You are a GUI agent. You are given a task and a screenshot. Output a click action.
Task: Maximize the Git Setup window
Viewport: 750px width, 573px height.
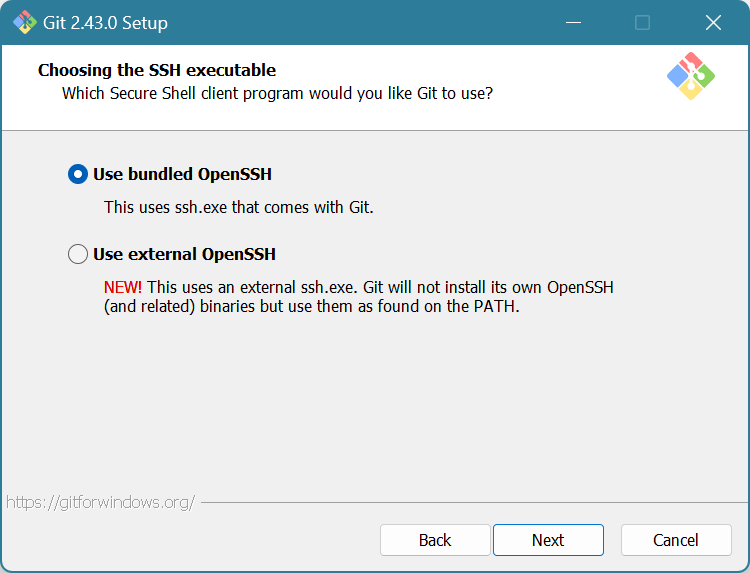pos(642,22)
